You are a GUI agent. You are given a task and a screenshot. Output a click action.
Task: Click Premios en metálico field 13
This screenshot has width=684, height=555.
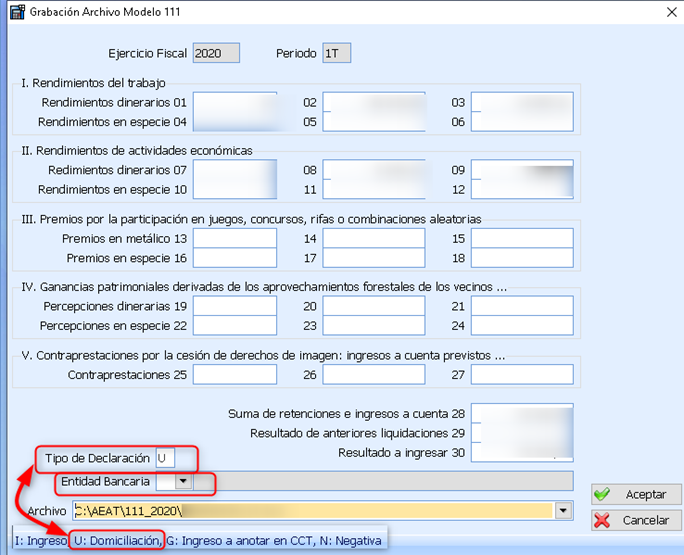pos(235,238)
